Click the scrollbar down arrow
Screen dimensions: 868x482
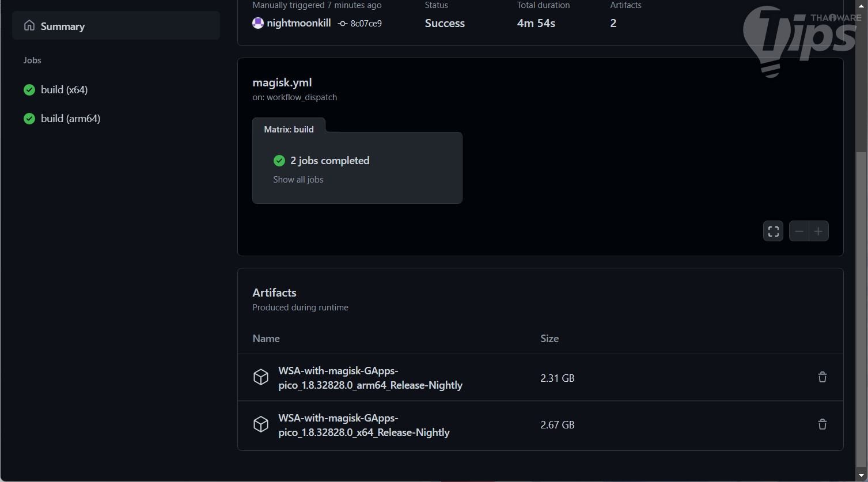[861, 476]
